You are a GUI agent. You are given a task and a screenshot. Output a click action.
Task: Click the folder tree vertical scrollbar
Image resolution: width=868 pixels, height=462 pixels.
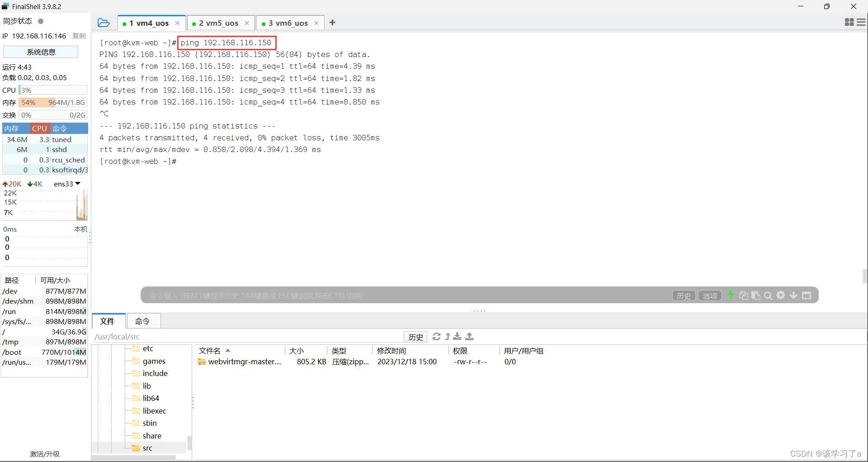point(189,443)
